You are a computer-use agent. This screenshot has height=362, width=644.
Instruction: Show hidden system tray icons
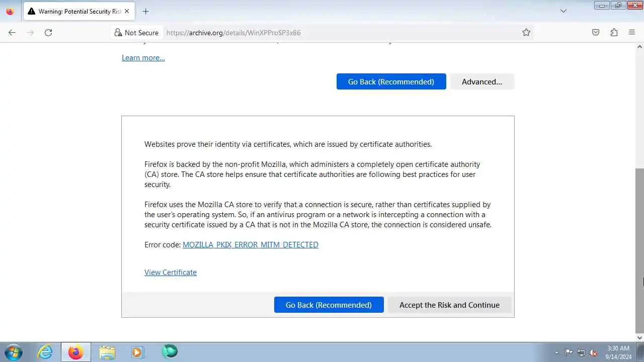click(556, 352)
